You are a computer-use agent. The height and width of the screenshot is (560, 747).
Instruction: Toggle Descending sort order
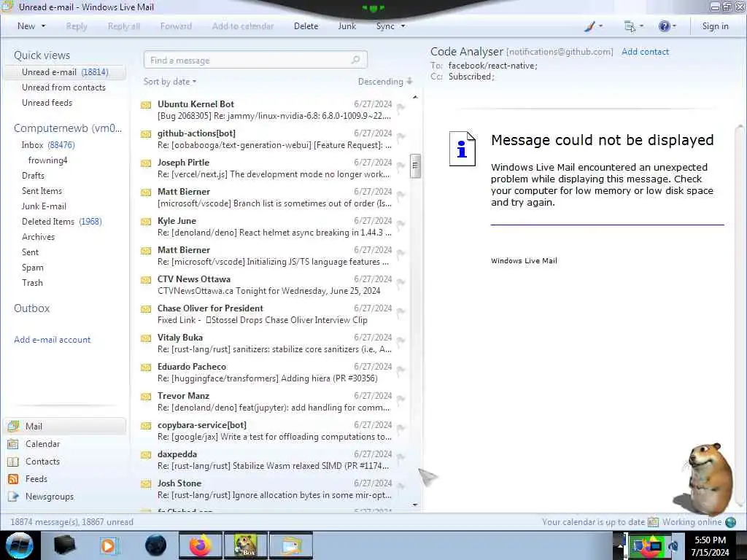385,82
